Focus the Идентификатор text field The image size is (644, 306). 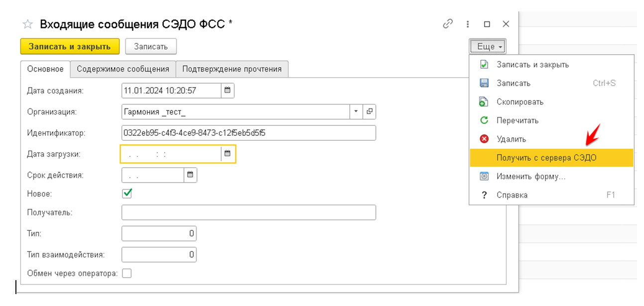point(248,133)
